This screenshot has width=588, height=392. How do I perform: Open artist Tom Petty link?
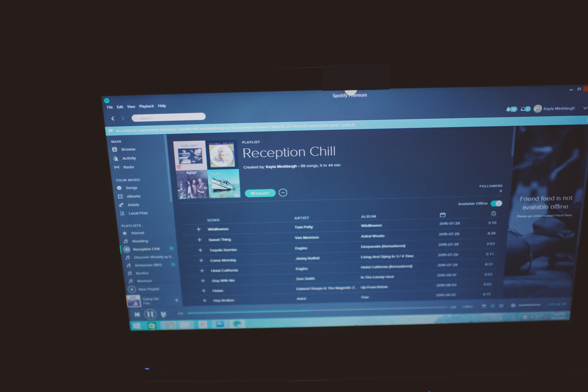click(303, 227)
